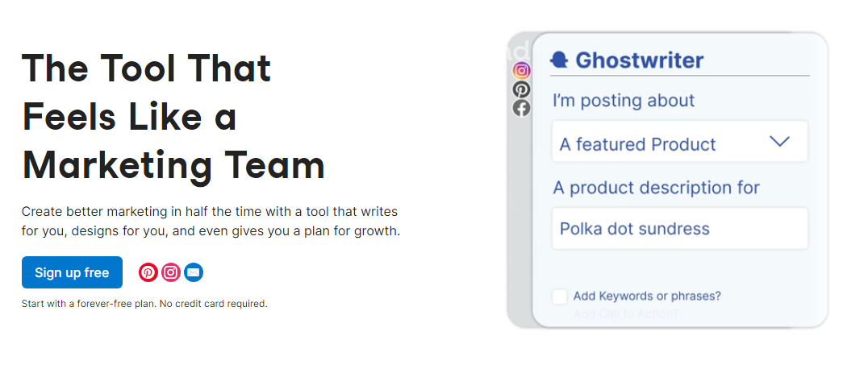The width and height of the screenshot is (868, 365).
Task: Select the red Pinterest icon beside Sign up
Action: tap(148, 272)
